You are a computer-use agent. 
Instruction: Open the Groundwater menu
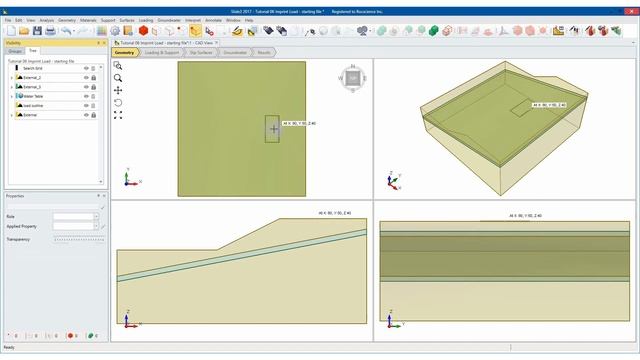[169, 20]
